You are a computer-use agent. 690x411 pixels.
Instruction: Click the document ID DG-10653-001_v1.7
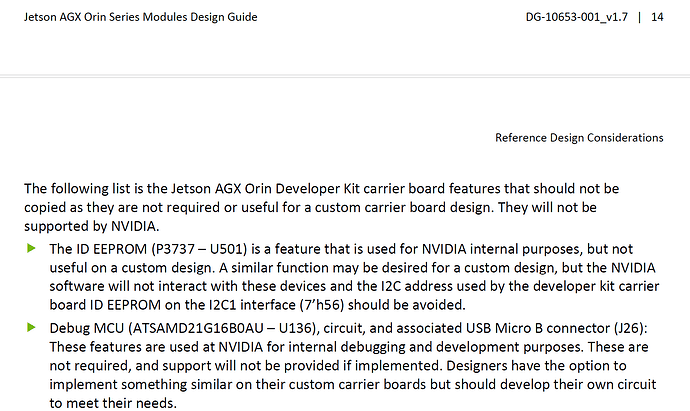click(584, 17)
